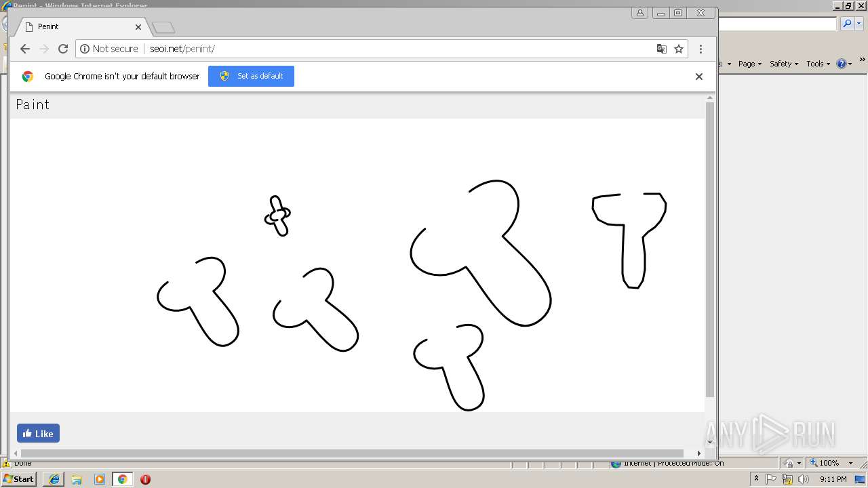Open Windows Explorer folder on taskbar

pyautogui.click(x=77, y=479)
